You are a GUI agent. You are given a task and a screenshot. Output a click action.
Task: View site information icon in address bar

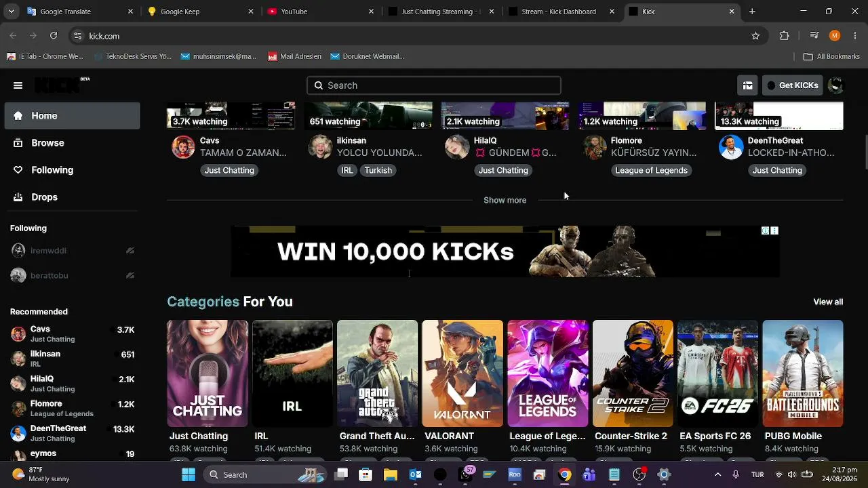78,36
